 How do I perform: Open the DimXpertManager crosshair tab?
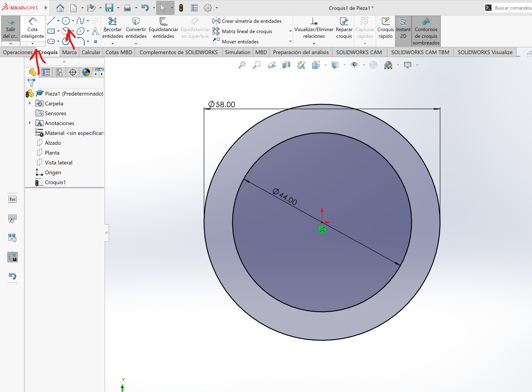coord(73,72)
